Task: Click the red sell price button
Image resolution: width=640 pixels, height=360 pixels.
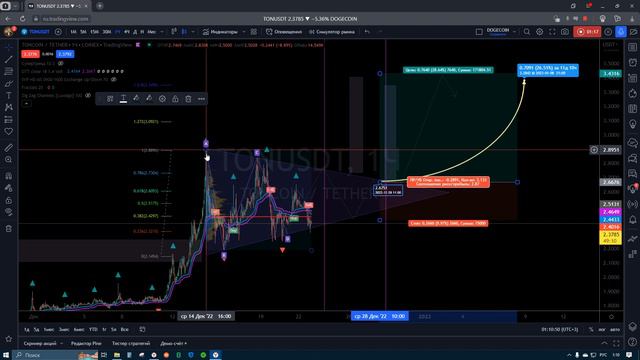Action: 30,54
